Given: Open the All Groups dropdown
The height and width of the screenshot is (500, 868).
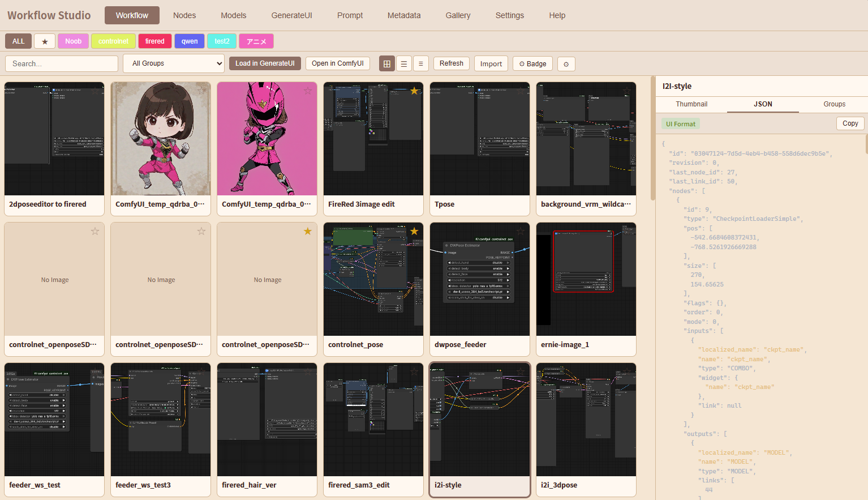Looking at the screenshot, I should pyautogui.click(x=174, y=63).
